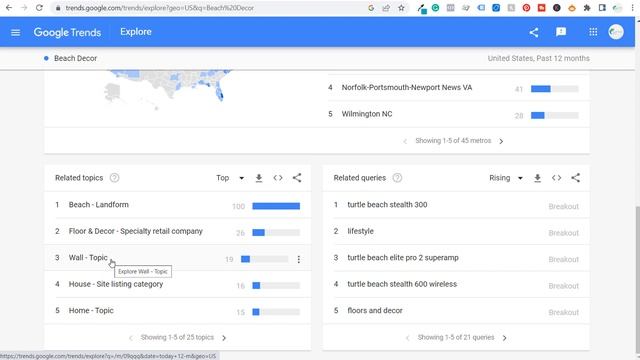640x360 pixels.
Task: Click the browser share page icon
Action: [386, 8]
